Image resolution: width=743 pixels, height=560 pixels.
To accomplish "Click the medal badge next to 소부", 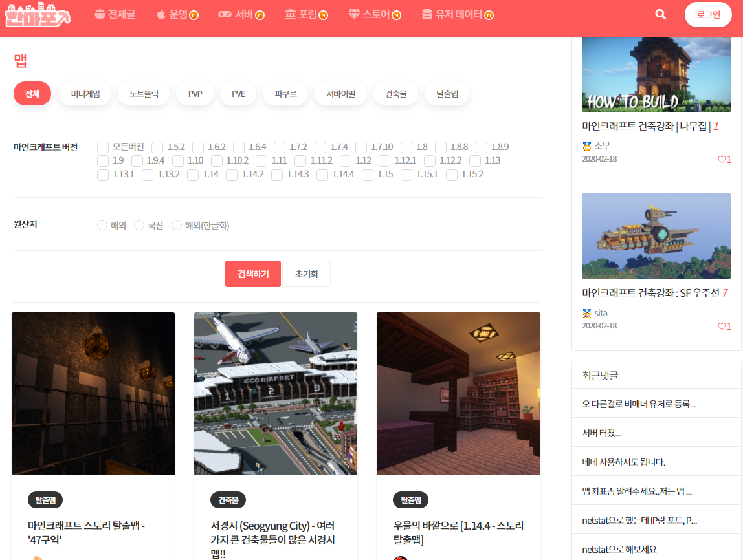I will tap(586, 146).
